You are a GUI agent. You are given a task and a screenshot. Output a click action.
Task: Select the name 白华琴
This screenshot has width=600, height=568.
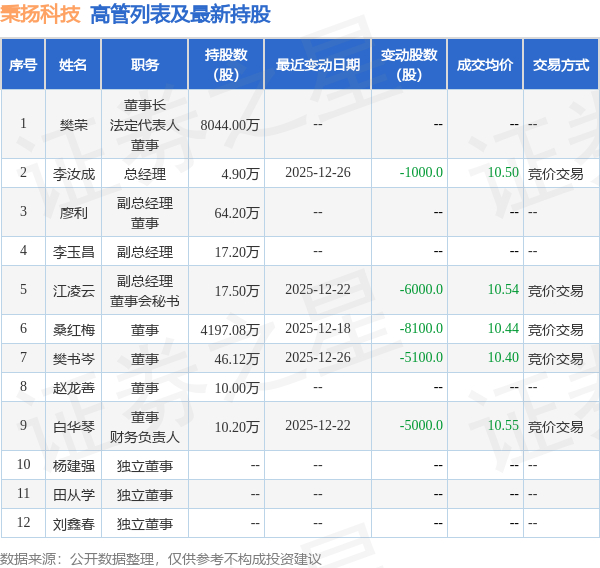73,427
